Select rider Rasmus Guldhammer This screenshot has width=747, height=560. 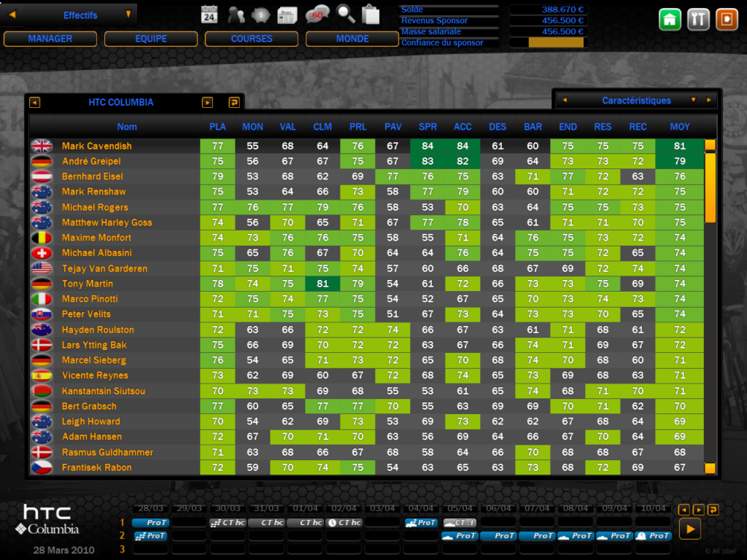tap(108, 452)
